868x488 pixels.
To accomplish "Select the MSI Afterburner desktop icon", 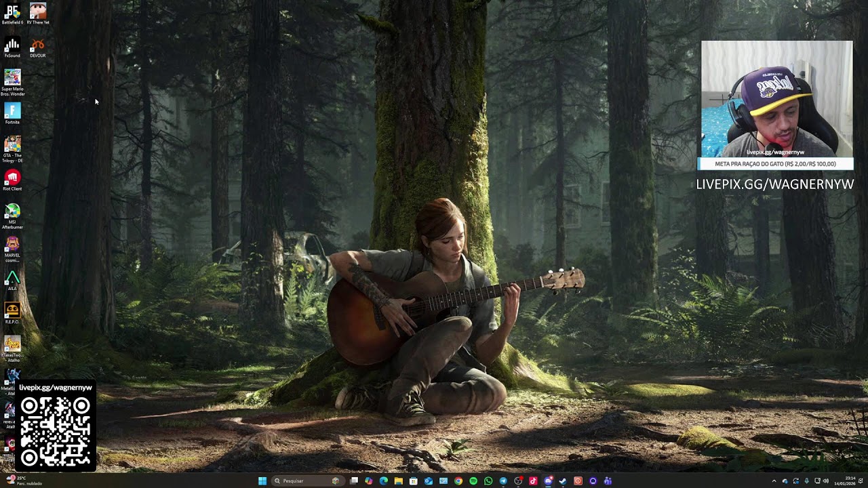I will point(12,216).
